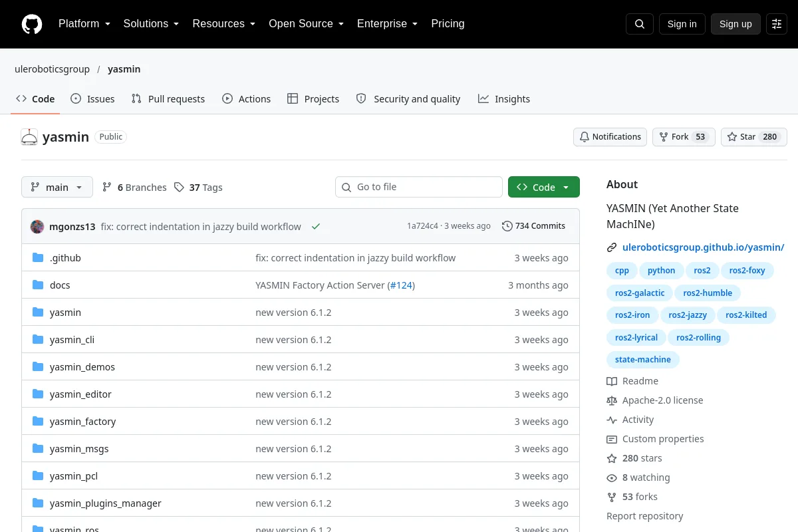
Task: Open the green Code dropdown button
Action: click(x=544, y=187)
